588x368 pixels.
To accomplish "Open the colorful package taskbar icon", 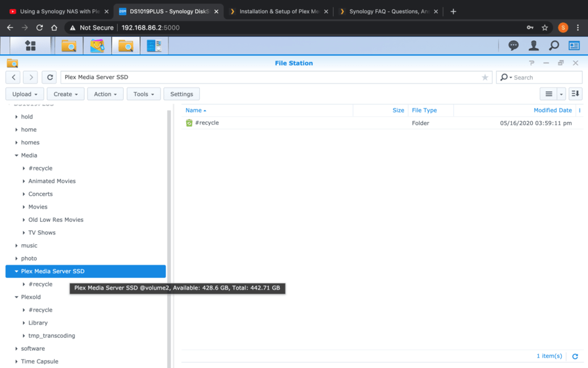I will tap(97, 46).
